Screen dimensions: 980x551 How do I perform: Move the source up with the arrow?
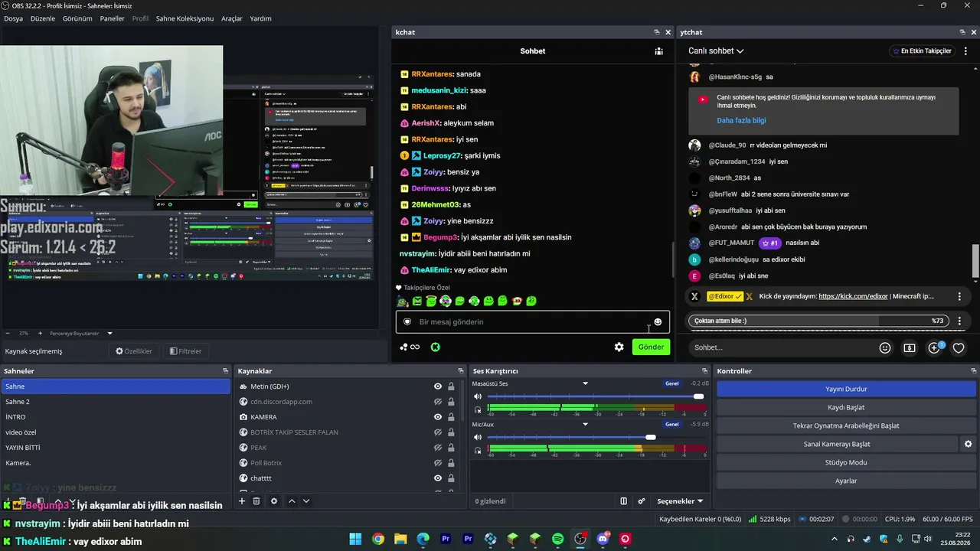pos(292,501)
